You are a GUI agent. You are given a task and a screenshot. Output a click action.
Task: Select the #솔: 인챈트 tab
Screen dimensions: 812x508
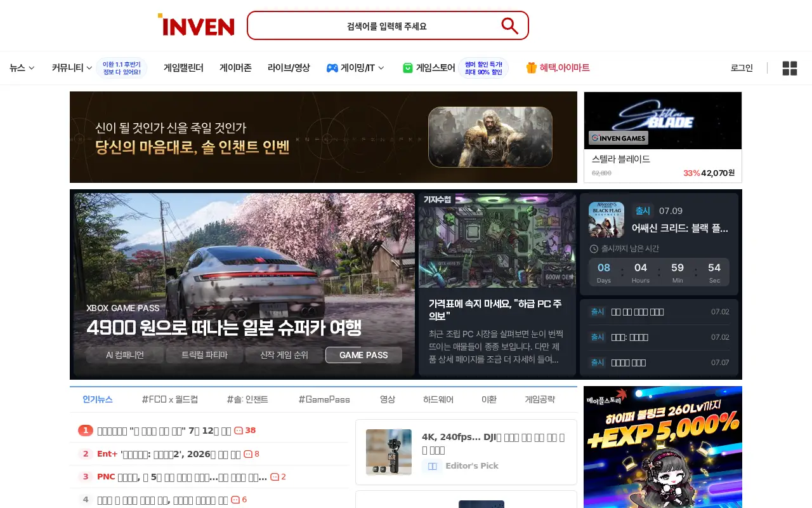pos(247,399)
